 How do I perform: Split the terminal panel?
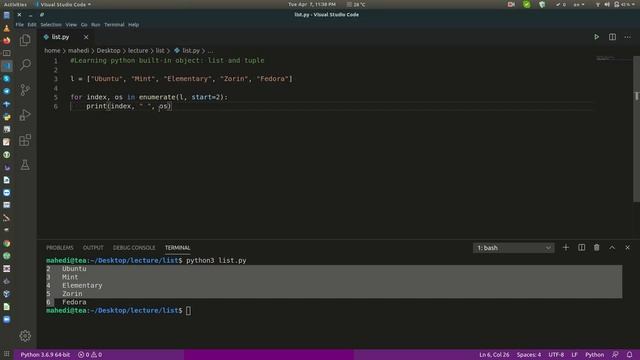pos(581,247)
